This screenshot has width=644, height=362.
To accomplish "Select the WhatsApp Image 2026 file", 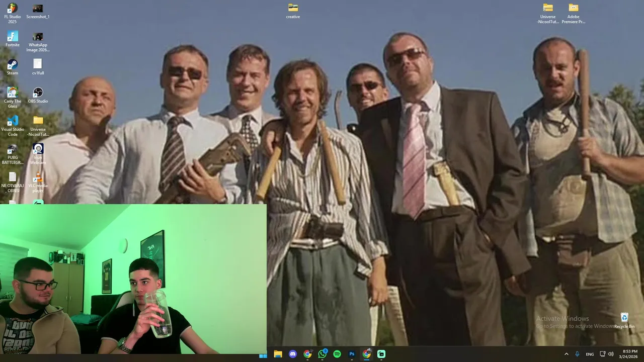I will pyautogui.click(x=38, y=42).
